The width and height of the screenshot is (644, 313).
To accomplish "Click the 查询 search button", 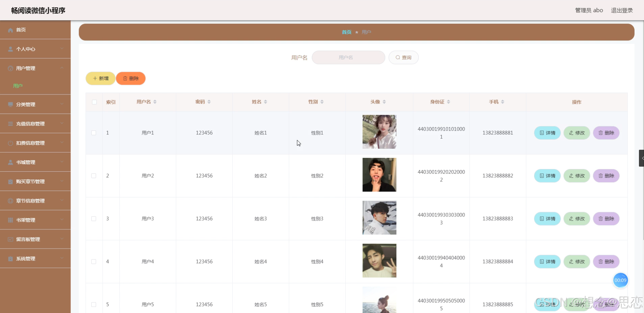I will tap(404, 57).
